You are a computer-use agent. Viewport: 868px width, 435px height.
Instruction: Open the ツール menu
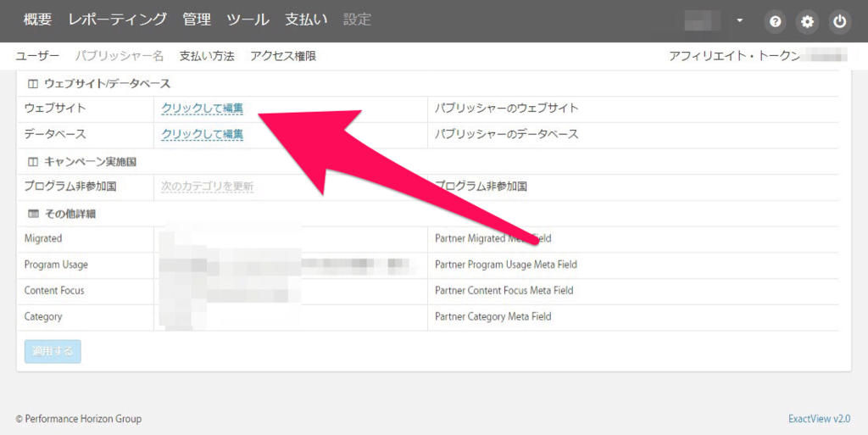coord(248,20)
